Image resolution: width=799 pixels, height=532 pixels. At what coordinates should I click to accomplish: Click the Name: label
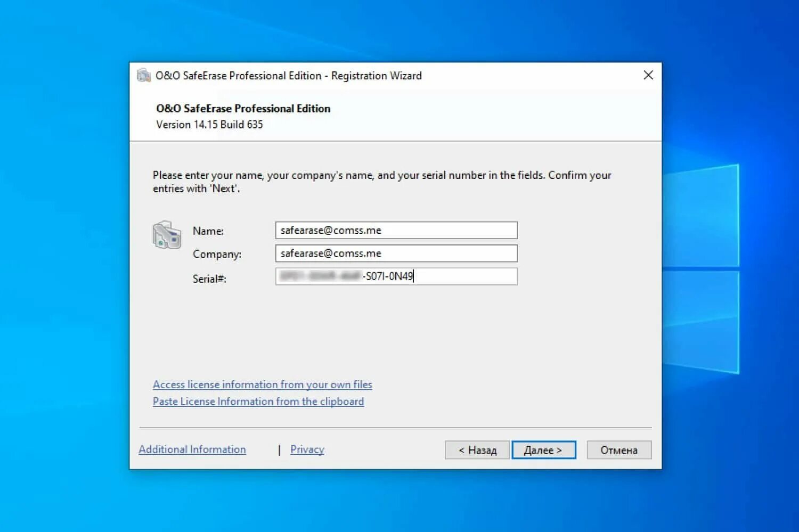point(208,231)
